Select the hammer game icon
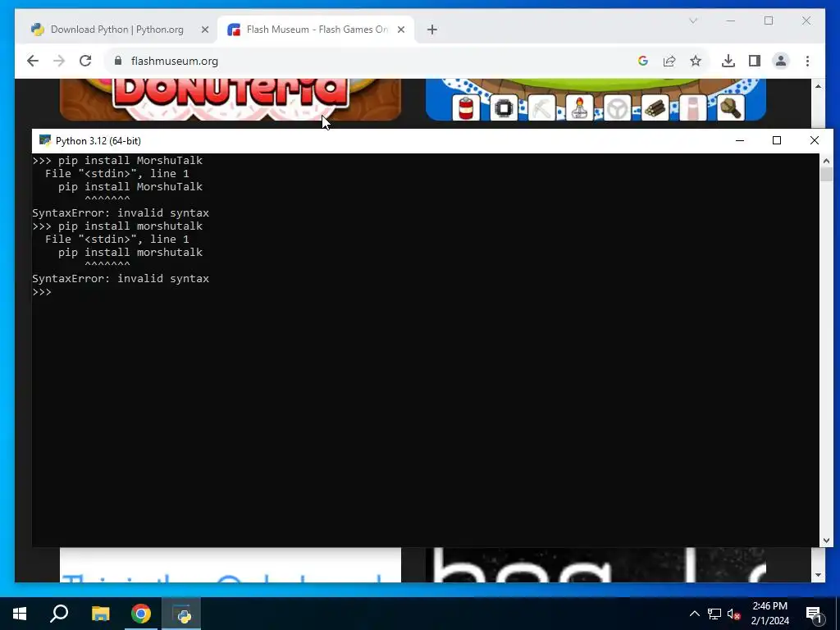840x630 pixels. point(731,107)
